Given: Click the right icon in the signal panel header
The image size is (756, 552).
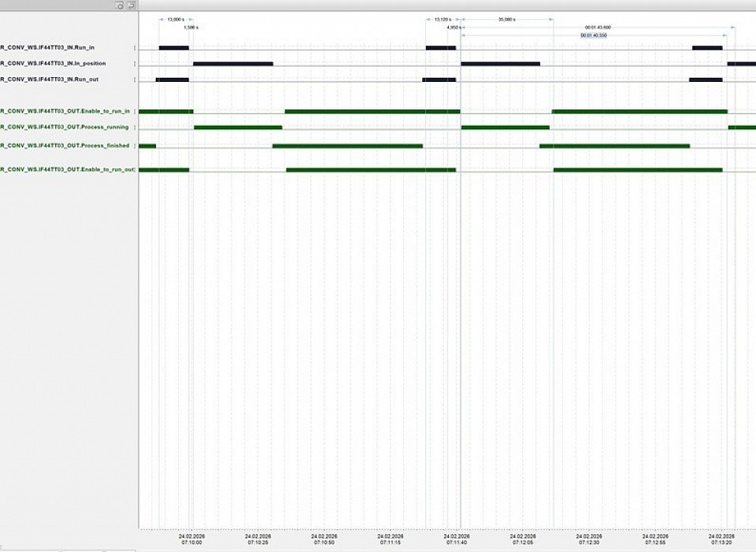Looking at the screenshot, I should click(131, 6).
